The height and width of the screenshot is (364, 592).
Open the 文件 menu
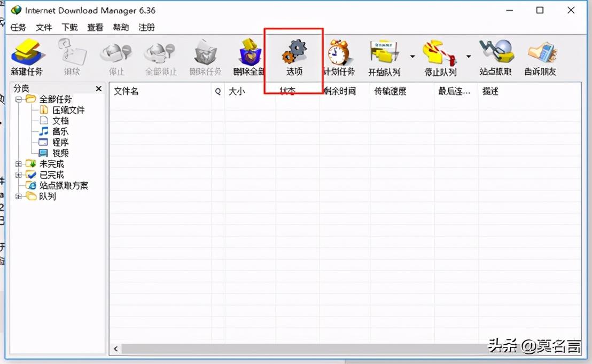point(44,27)
